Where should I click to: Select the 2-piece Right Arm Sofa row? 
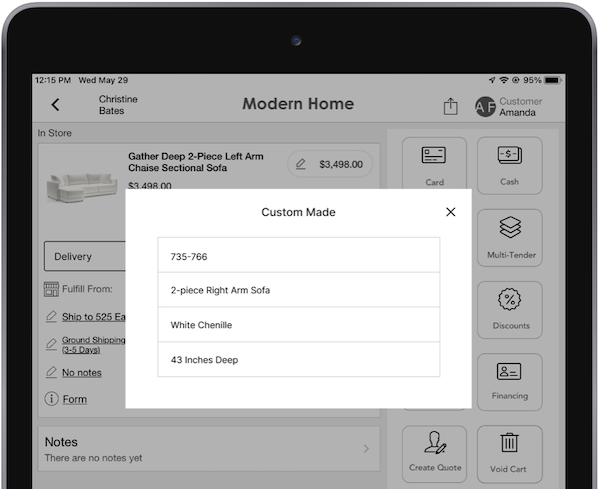[x=298, y=290]
